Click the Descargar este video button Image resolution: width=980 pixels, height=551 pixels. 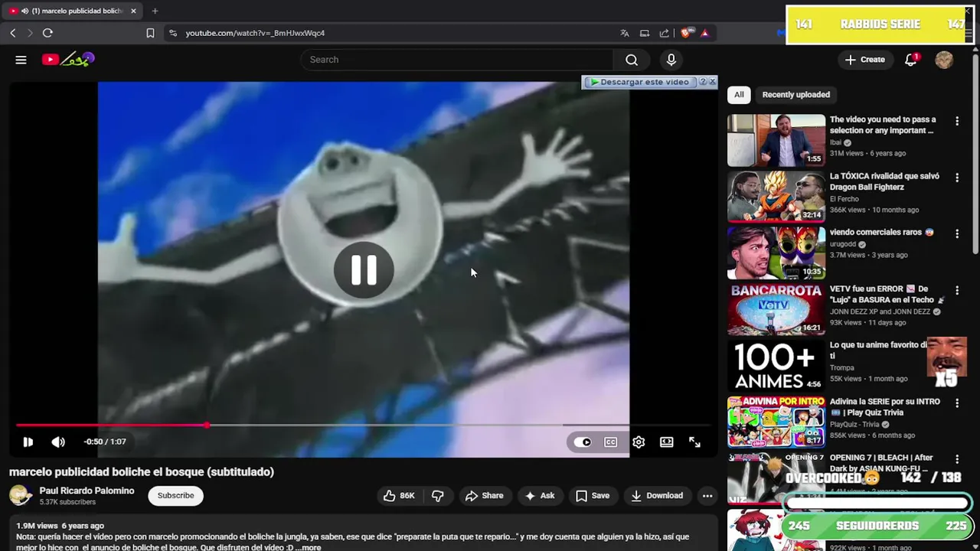[639, 82]
